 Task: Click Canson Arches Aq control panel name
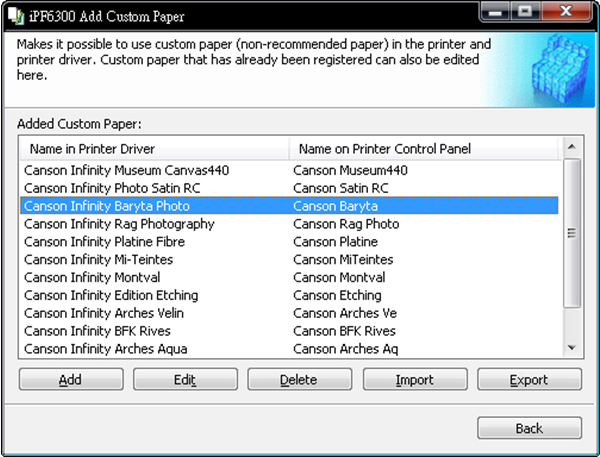(346, 349)
